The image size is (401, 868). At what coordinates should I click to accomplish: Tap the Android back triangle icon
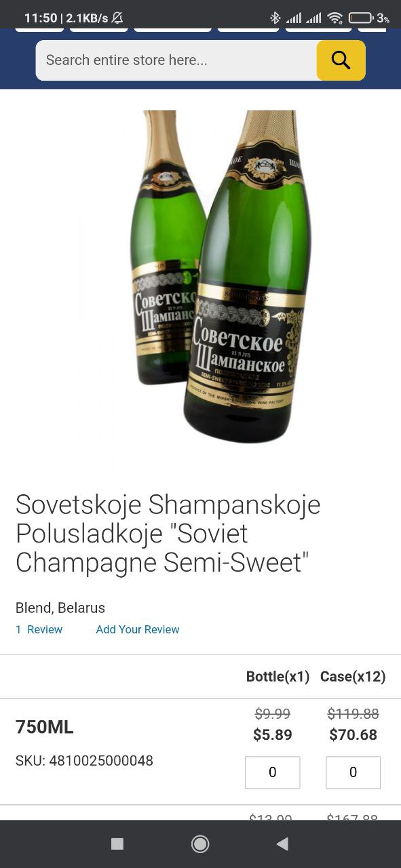(x=282, y=844)
